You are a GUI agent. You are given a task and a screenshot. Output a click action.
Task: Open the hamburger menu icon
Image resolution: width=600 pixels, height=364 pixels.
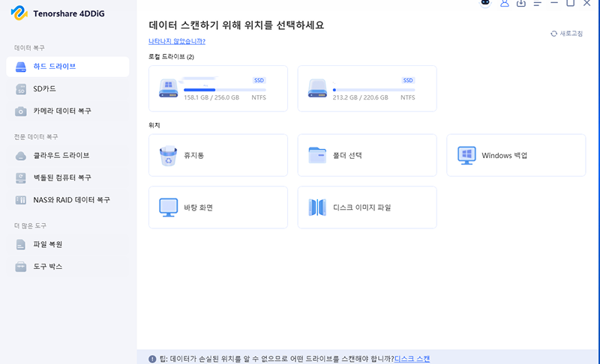(538, 4)
